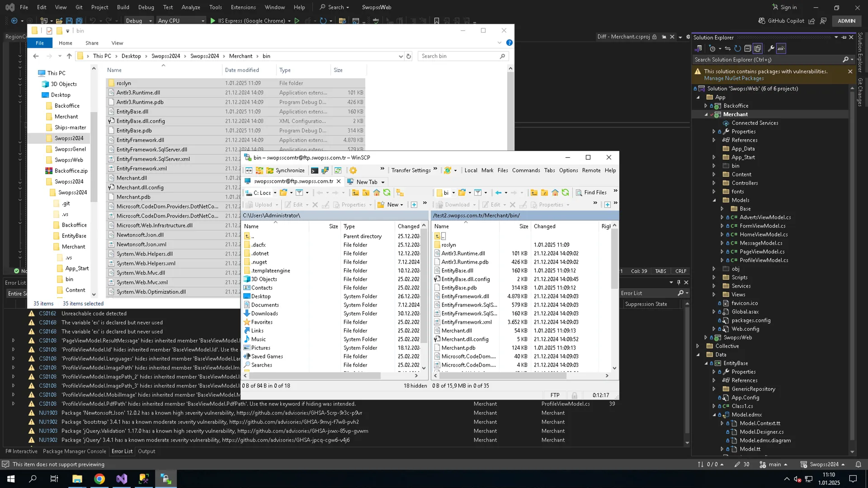Image resolution: width=868 pixels, height=488 pixels.
Task: Open Solution Explorer properties wrench icon
Action: 771,48
